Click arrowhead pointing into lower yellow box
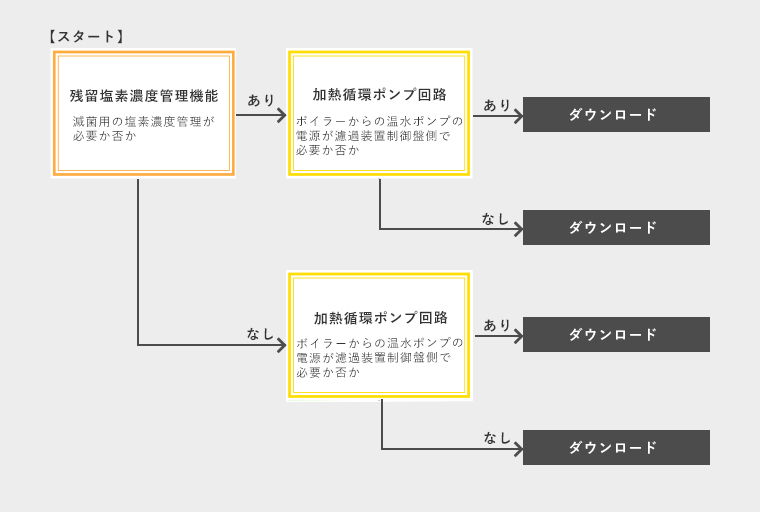760x512 pixels. pos(282,345)
